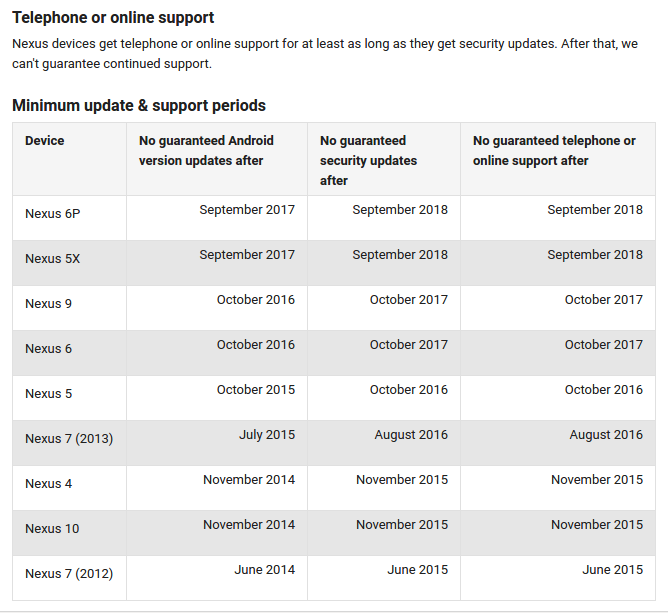The height and width of the screenshot is (613, 668).
Task: Select the Nexus 5 device cell
Action: (48, 394)
